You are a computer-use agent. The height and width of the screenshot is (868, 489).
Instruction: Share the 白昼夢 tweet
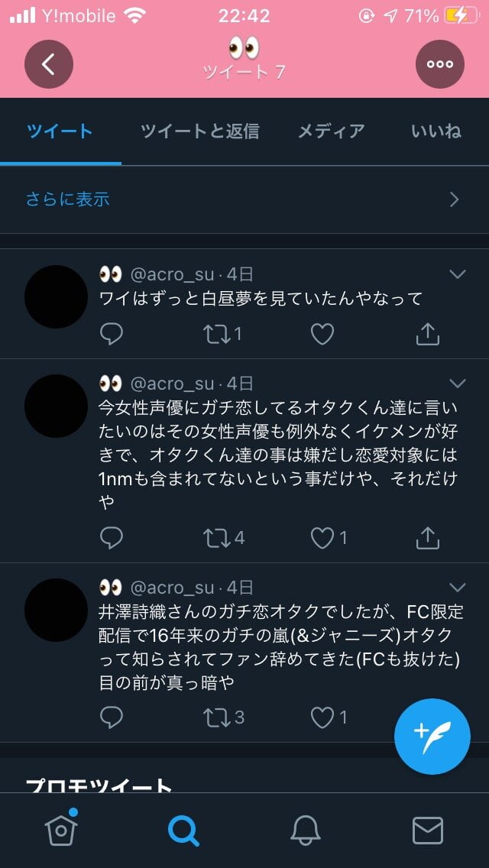[x=428, y=334]
